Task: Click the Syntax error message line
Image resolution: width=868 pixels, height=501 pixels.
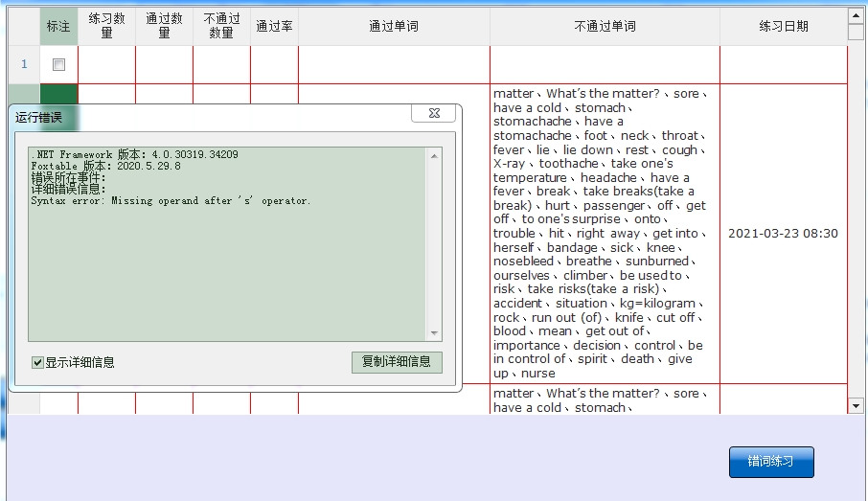Action: click(171, 201)
